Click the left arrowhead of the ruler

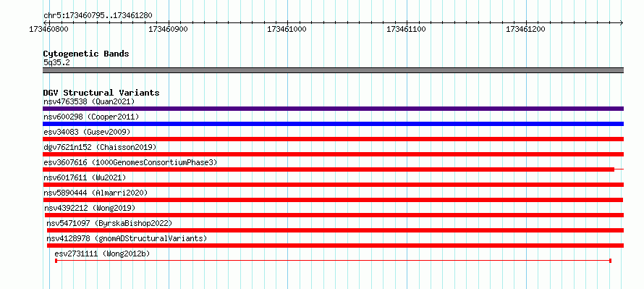pyautogui.click(x=45, y=22)
